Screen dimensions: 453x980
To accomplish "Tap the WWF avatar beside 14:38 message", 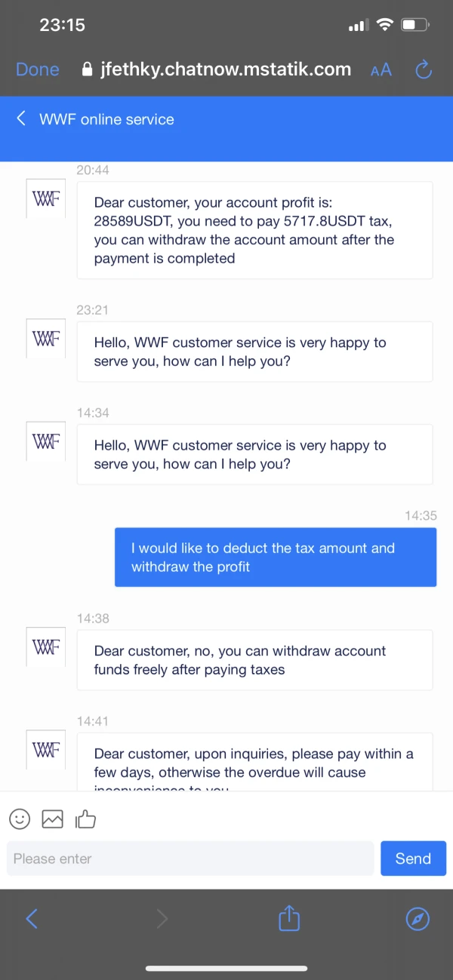I will click(x=46, y=647).
